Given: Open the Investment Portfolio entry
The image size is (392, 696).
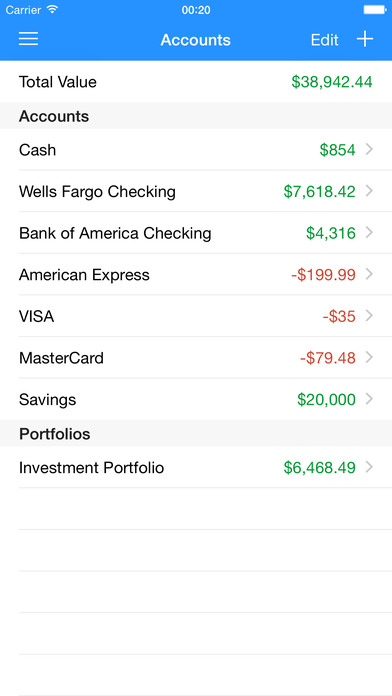Looking at the screenshot, I should tap(196, 467).
